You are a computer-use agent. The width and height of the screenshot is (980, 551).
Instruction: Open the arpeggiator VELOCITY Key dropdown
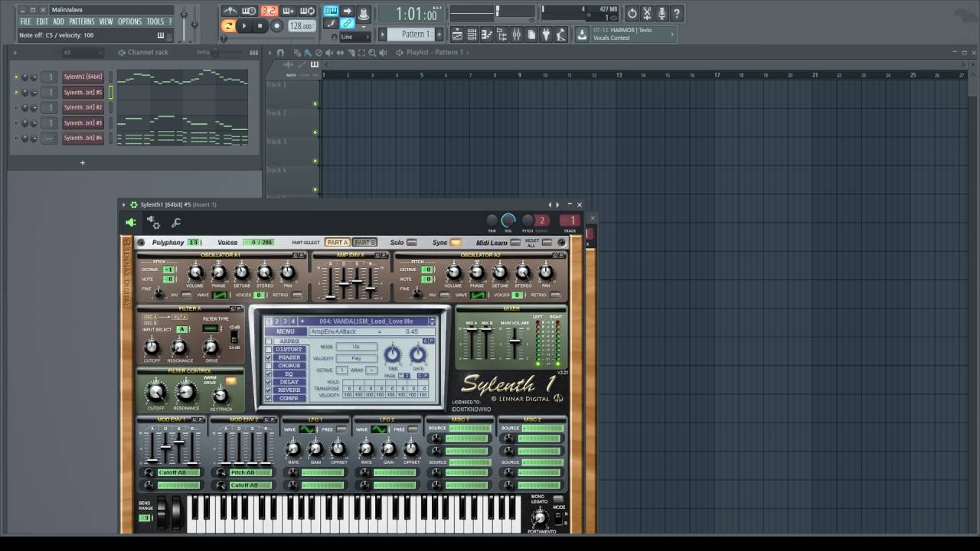pyautogui.click(x=357, y=358)
